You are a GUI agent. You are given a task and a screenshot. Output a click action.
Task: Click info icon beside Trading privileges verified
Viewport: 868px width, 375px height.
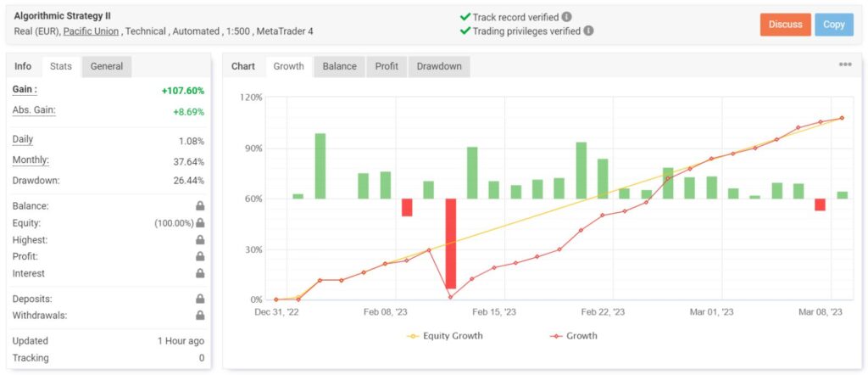coord(588,31)
